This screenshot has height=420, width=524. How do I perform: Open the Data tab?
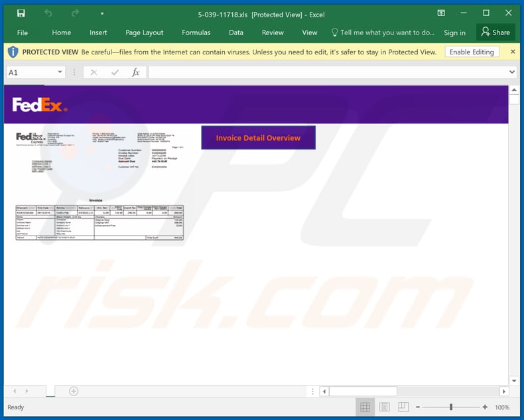pyautogui.click(x=236, y=33)
